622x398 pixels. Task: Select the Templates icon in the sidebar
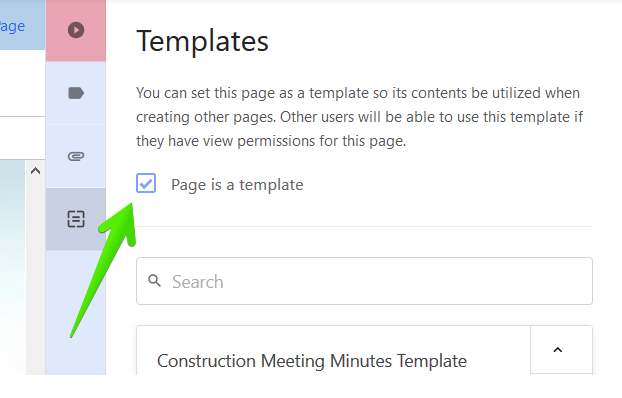(76, 219)
